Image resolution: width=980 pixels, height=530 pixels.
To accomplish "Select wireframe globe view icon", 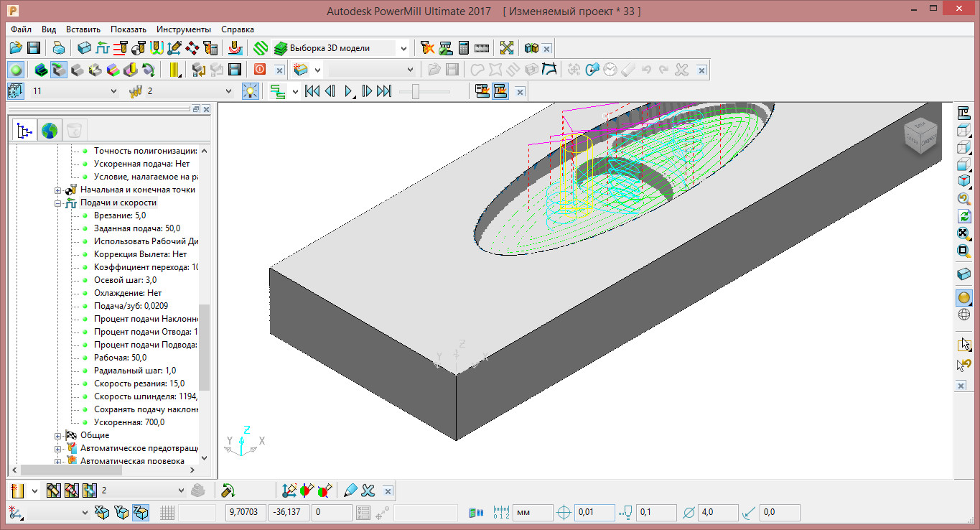I will point(964,315).
